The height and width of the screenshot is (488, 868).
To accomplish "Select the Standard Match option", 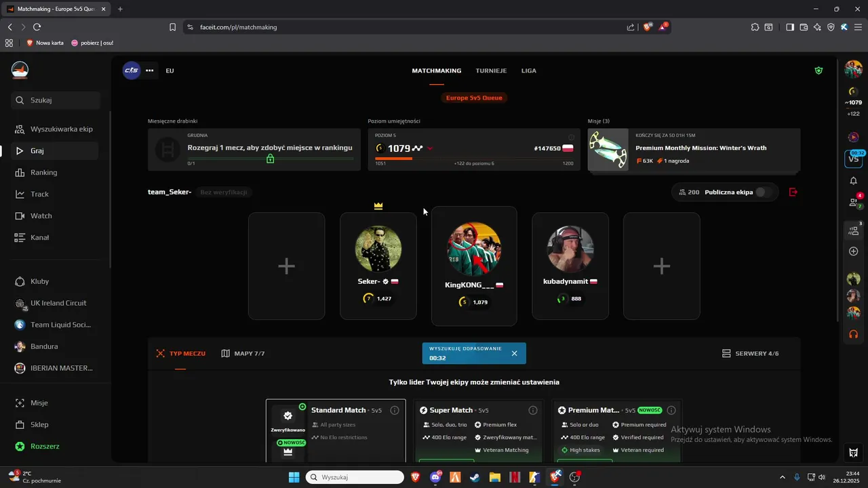I will (x=336, y=431).
